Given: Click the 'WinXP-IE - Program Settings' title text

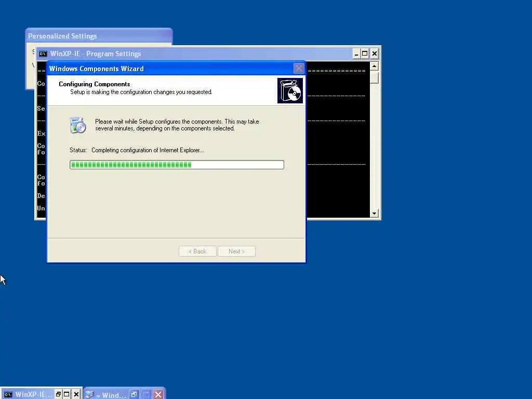Looking at the screenshot, I should point(96,54).
